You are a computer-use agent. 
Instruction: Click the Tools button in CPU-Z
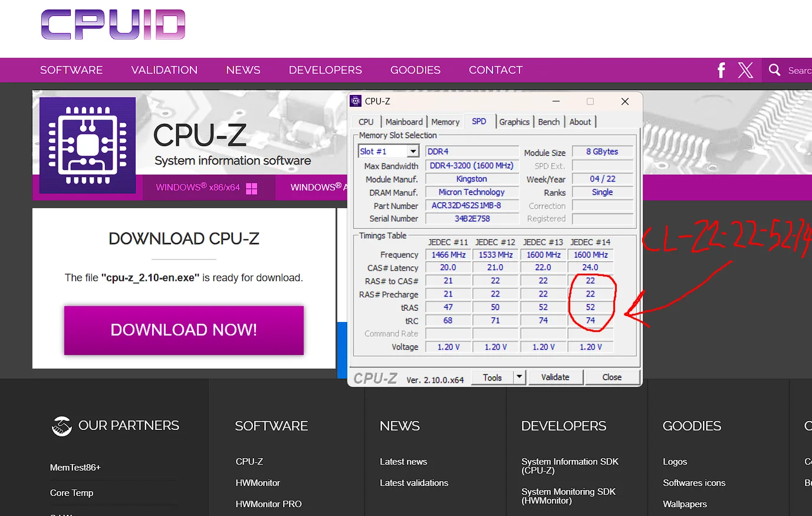pyautogui.click(x=492, y=377)
